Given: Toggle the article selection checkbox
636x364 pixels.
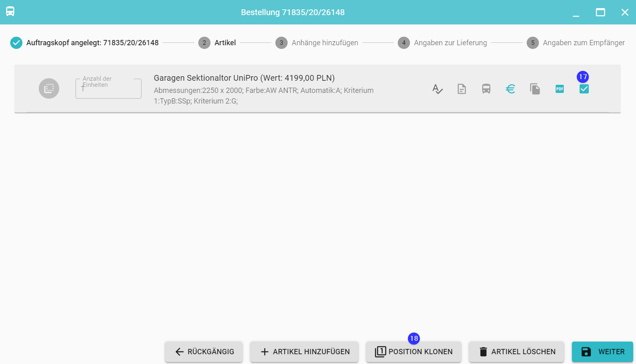Looking at the screenshot, I should pos(584,89).
